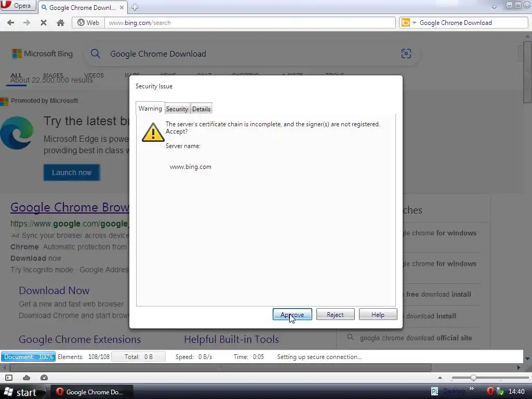532x399 pixels.
Task: Click google chrome download official site suggestion
Action: pos(415,338)
